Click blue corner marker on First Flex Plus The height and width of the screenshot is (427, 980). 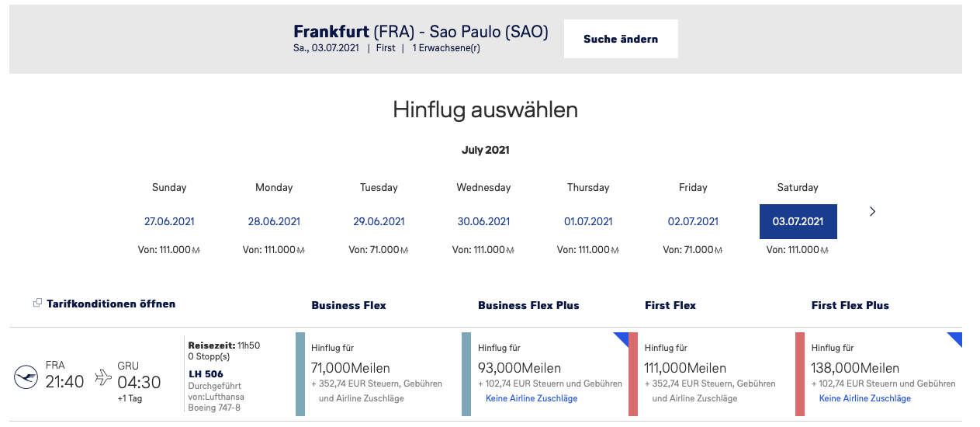click(954, 339)
